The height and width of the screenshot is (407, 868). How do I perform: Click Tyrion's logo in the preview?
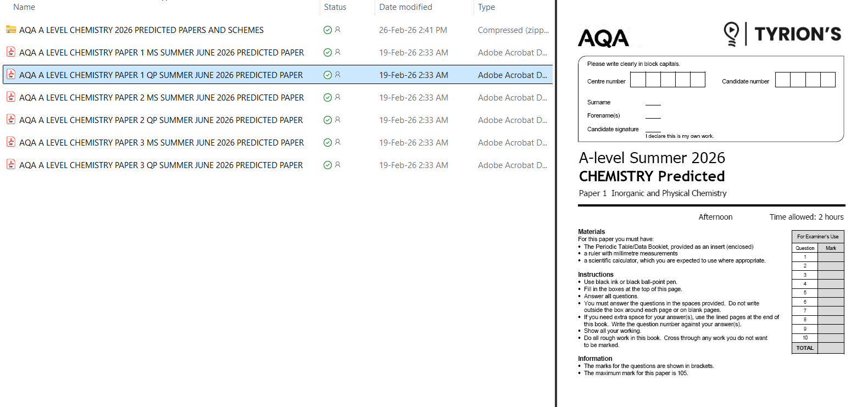pyautogui.click(x=782, y=34)
